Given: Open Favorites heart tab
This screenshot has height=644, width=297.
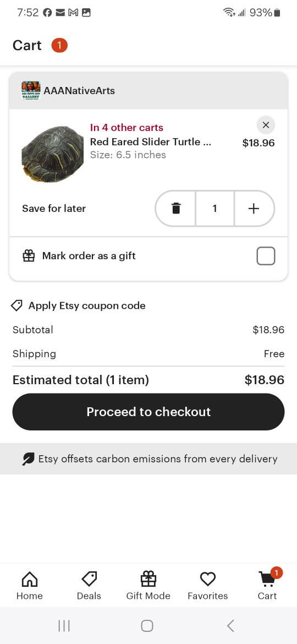Looking at the screenshot, I should pyautogui.click(x=207, y=586).
